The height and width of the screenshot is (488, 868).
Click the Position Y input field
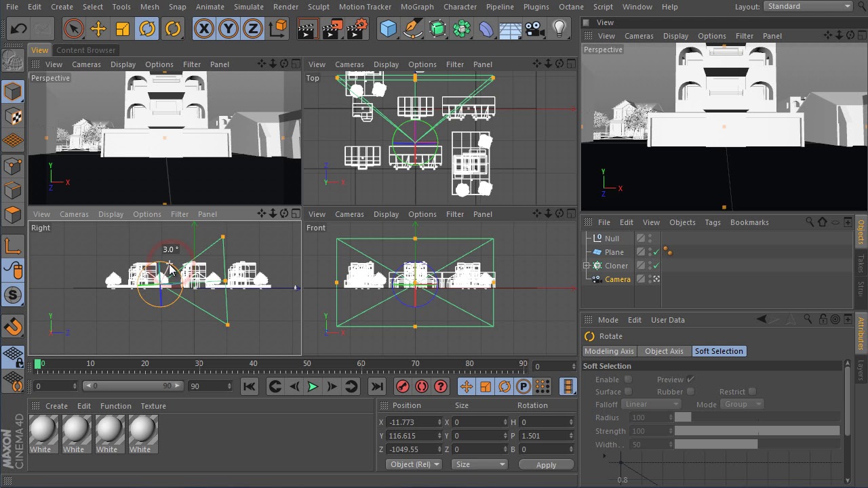(415, 436)
